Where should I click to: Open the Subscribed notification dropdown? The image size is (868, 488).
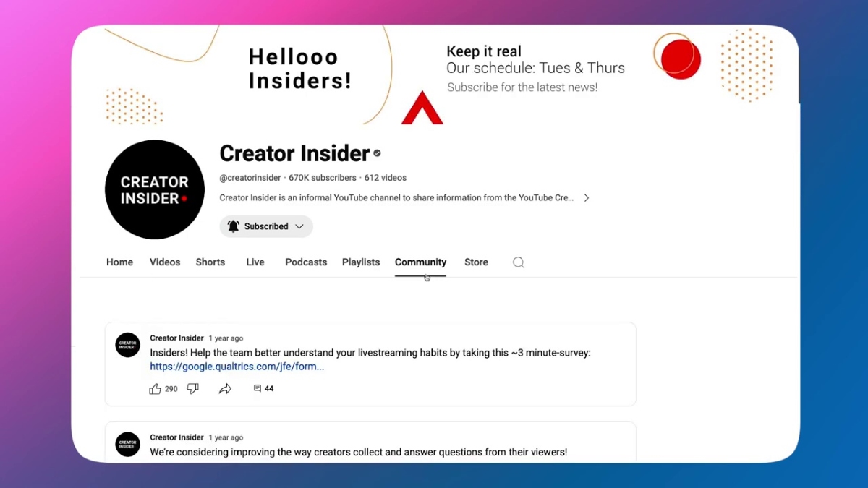click(x=266, y=226)
